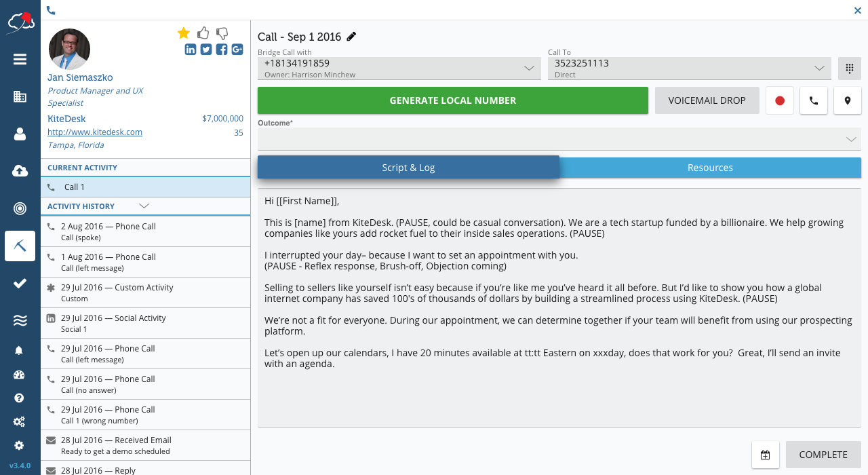Toggle thumbs down rating for contact
The height and width of the screenshot is (475, 868).
[222, 33]
